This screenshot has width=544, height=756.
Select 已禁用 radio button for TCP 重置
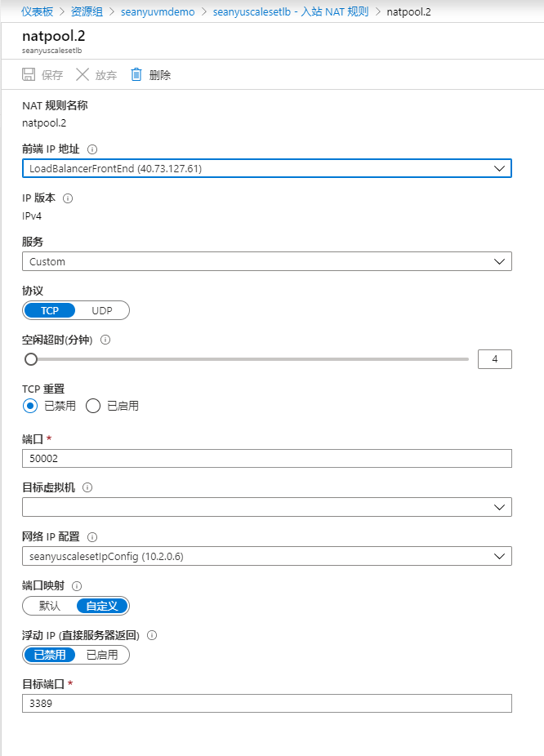tap(30, 406)
